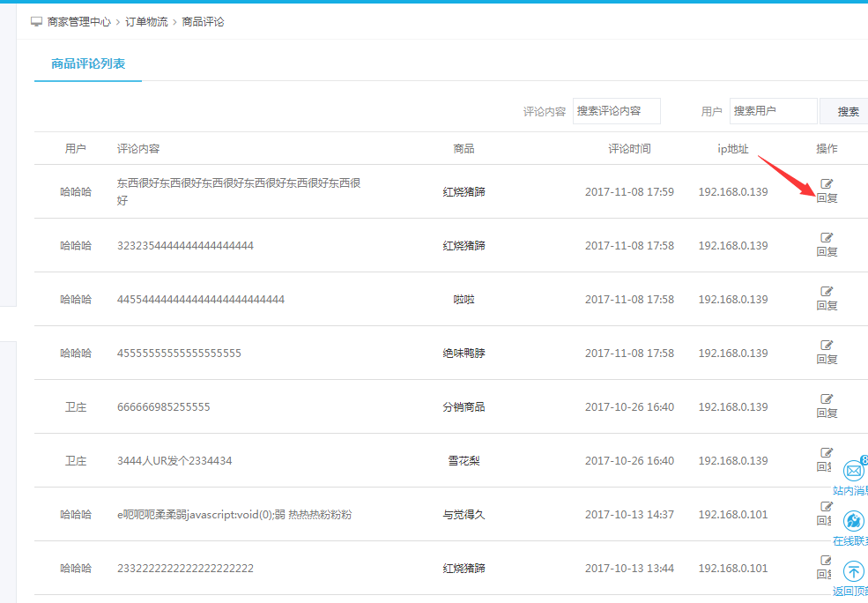Click the 在线联系 customer service icon

(853, 521)
